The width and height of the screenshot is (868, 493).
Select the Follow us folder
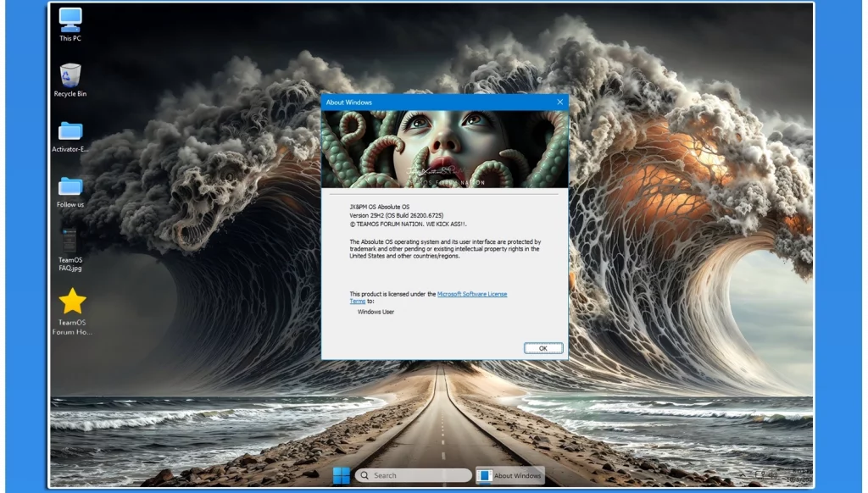click(70, 187)
